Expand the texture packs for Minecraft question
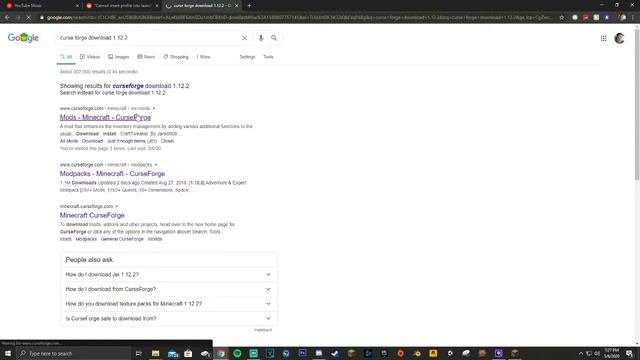This screenshot has height=360, width=640. point(168,304)
